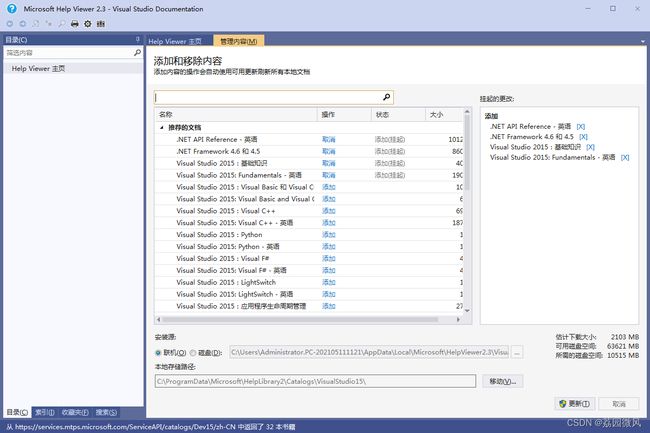Select the 目录(C) bottom tab
Image resolution: width=650 pixels, height=433 pixels.
(17, 412)
